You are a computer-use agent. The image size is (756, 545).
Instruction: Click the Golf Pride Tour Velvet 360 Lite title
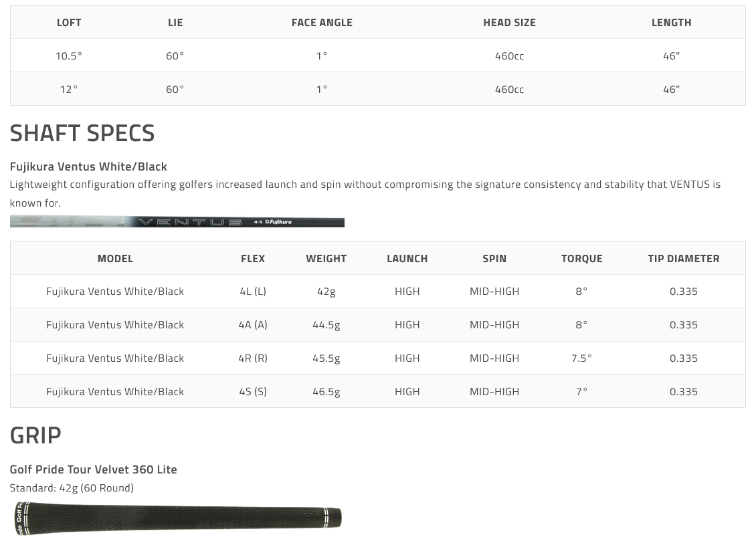point(94,469)
